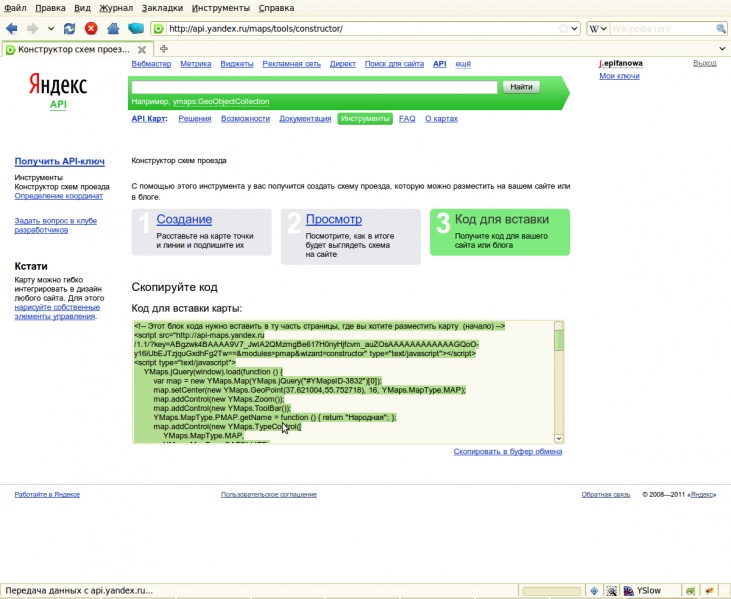Click the API link in the top services bar
Image resolution: width=731 pixels, height=599 pixels.
[440, 64]
